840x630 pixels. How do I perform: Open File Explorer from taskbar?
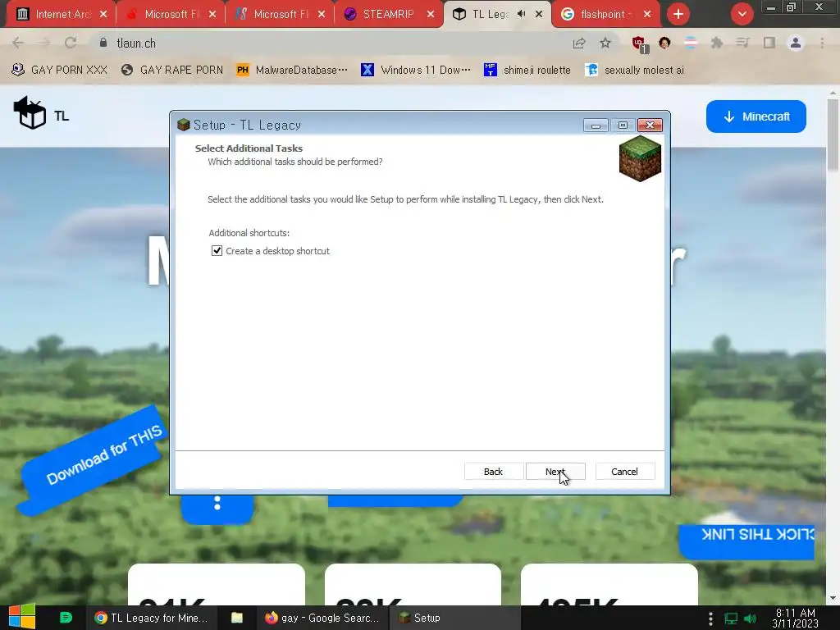[x=237, y=618]
